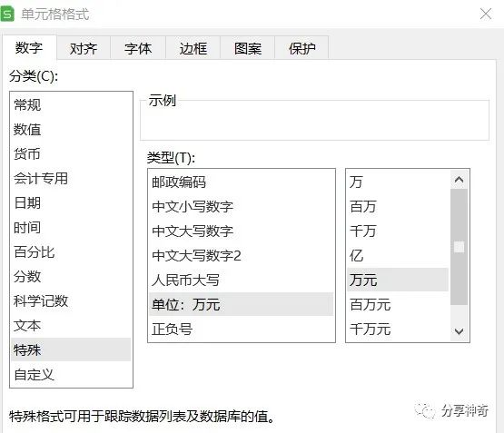This screenshot has width=504, height=433.
Task: Select 分数 category
Action: [x=71, y=276]
